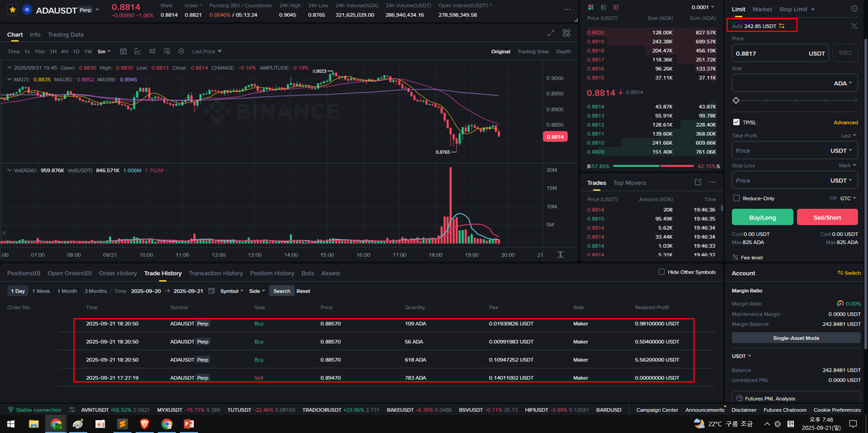The width and height of the screenshot is (868, 433).
Task: Open the Position History tab
Action: tap(272, 273)
